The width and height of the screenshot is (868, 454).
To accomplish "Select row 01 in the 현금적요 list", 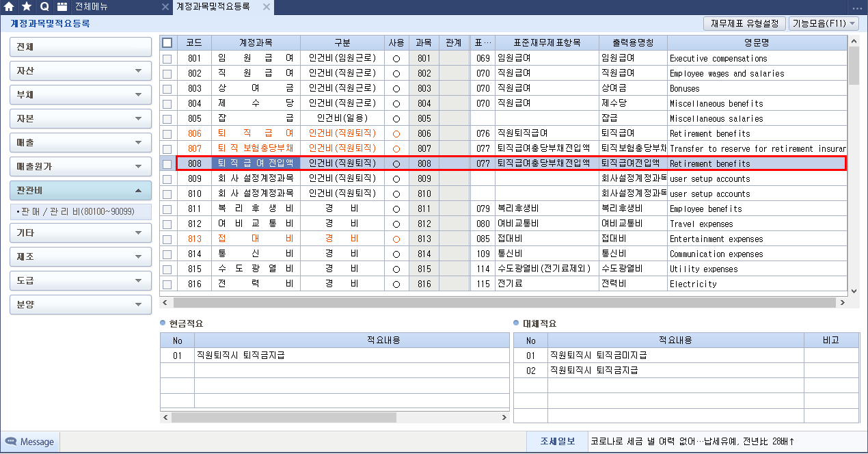I will point(334,356).
